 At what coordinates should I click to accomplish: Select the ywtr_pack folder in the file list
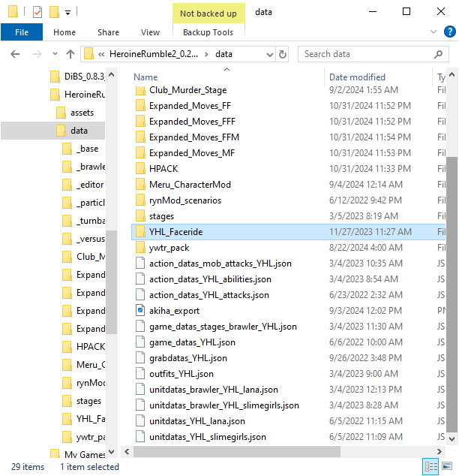point(169,248)
